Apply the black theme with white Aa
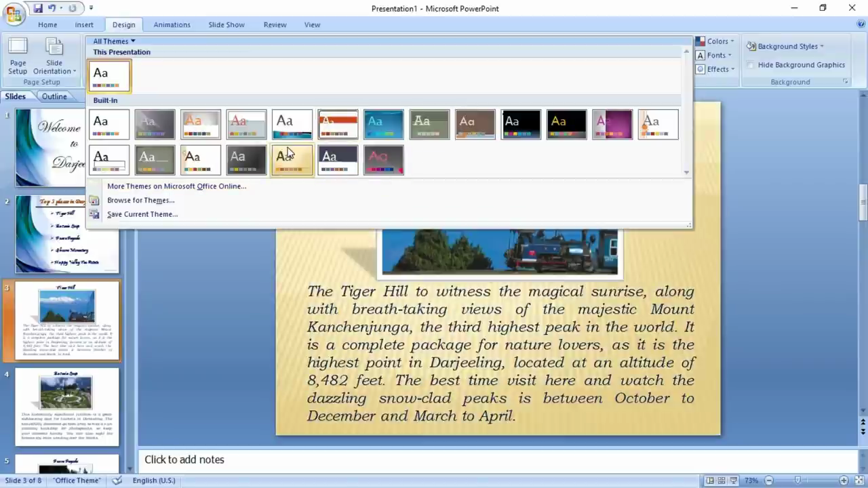Screen dimensions: 868x488 pos(521,125)
